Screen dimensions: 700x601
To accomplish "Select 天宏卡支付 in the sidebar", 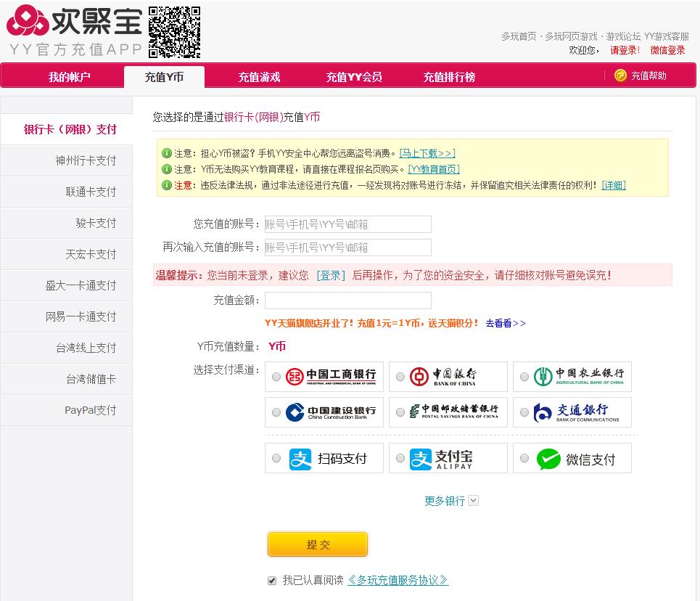I will (67, 254).
